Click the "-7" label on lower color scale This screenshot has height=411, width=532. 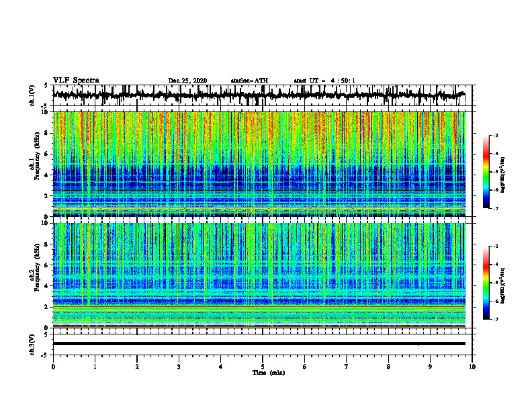(496, 319)
